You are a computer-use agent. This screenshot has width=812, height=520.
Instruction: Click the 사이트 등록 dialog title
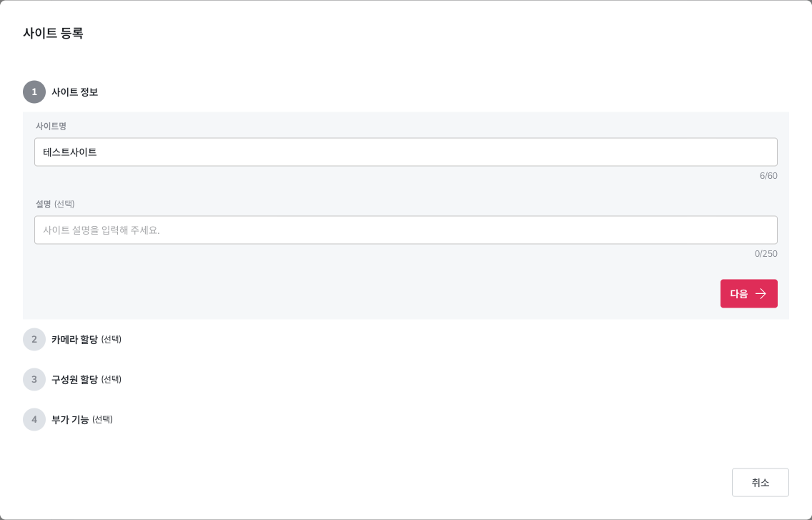click(x=54, y=33)
